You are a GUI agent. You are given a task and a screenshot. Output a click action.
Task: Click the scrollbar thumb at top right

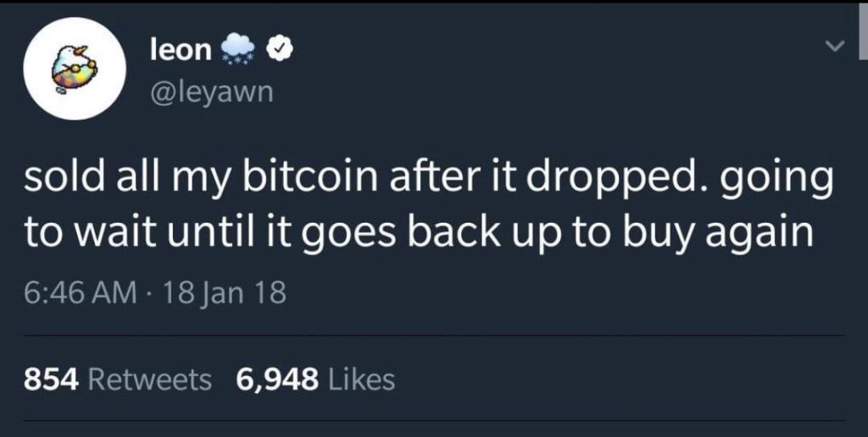(x=863, y=30)
